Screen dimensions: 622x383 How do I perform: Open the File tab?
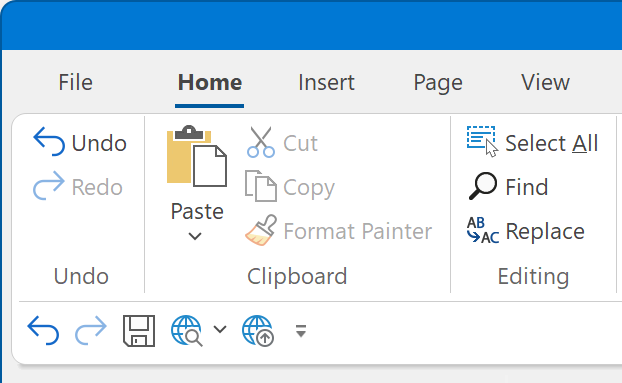point(75,82)
